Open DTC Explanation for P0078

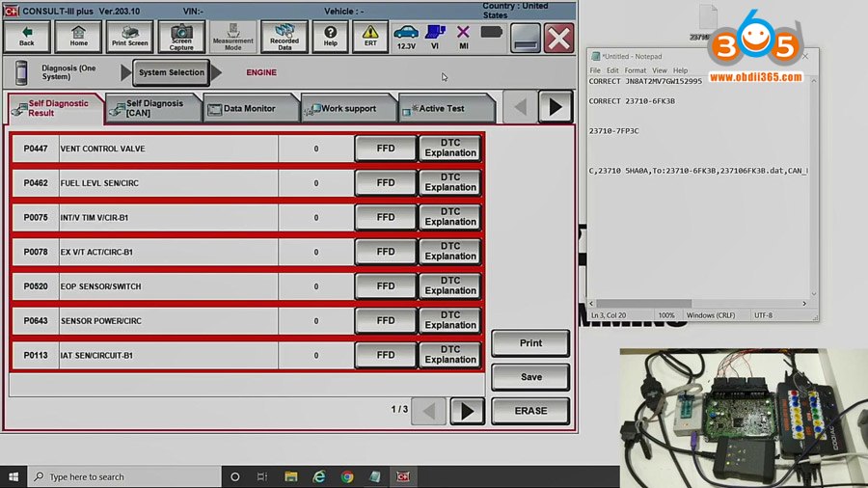(x=450, y=252)
